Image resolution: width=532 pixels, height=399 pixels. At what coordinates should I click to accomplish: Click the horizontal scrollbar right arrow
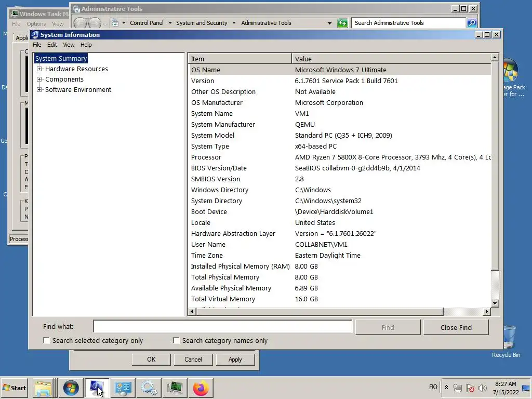coord(487,312)
